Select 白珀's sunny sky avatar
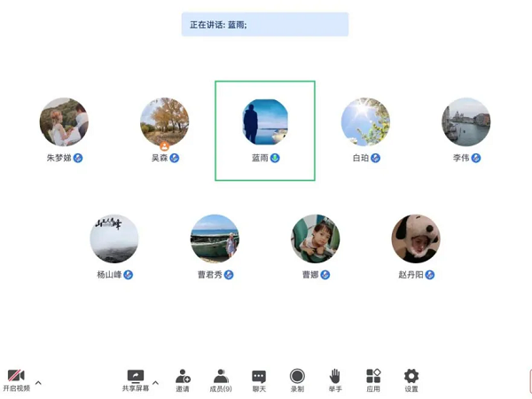 (365, 122)
